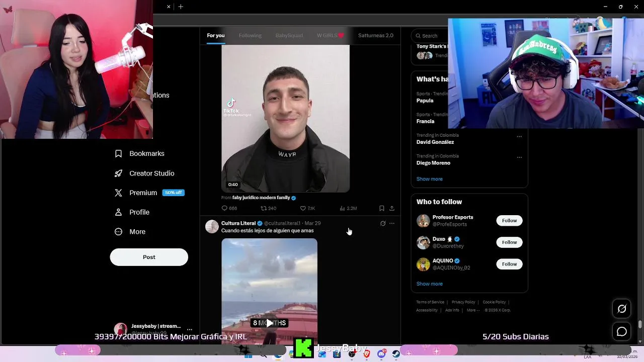Open the floating Grok button
Screen dimensions: 644x362
click(622, 309)
